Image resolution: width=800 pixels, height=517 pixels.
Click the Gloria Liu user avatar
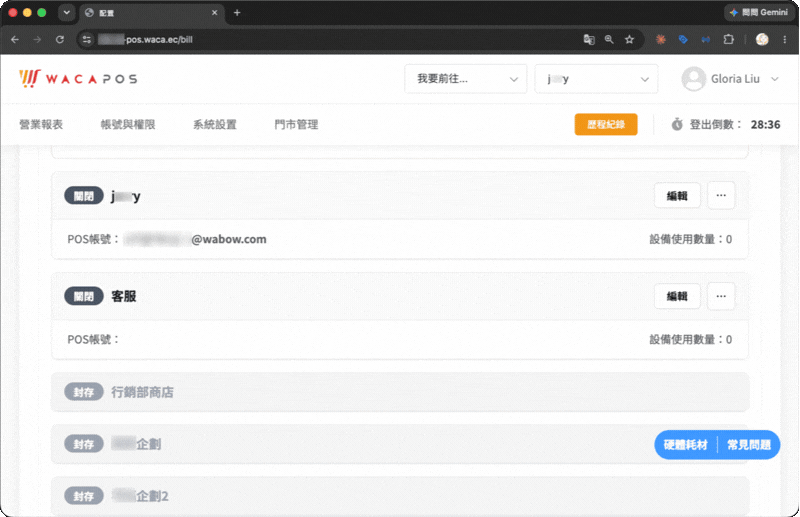point(694,79)
